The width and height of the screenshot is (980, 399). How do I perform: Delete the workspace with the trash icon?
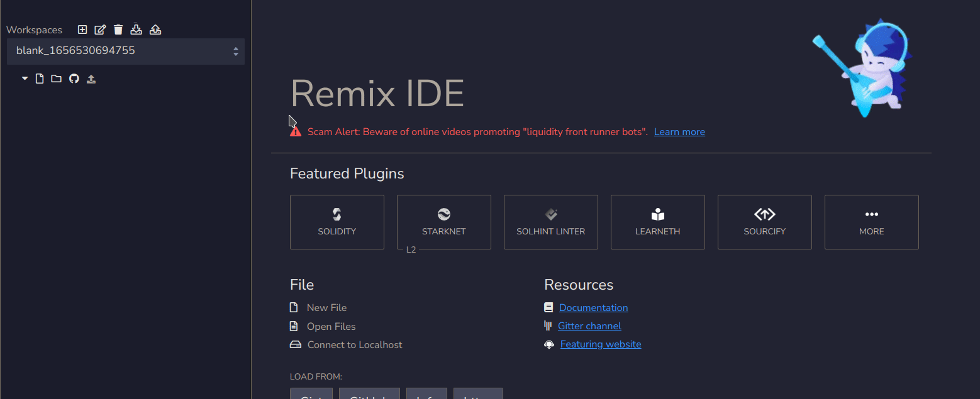[118, 30]
